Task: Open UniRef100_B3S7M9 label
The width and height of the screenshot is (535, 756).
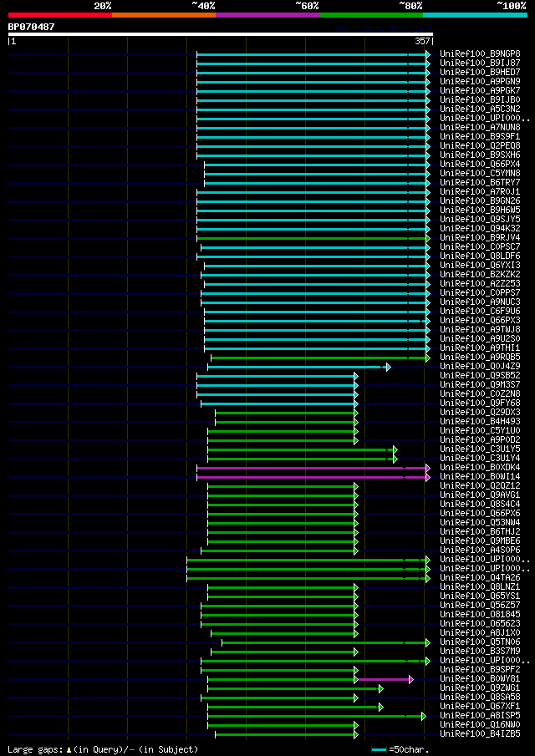Action: (x=480, y=652)
